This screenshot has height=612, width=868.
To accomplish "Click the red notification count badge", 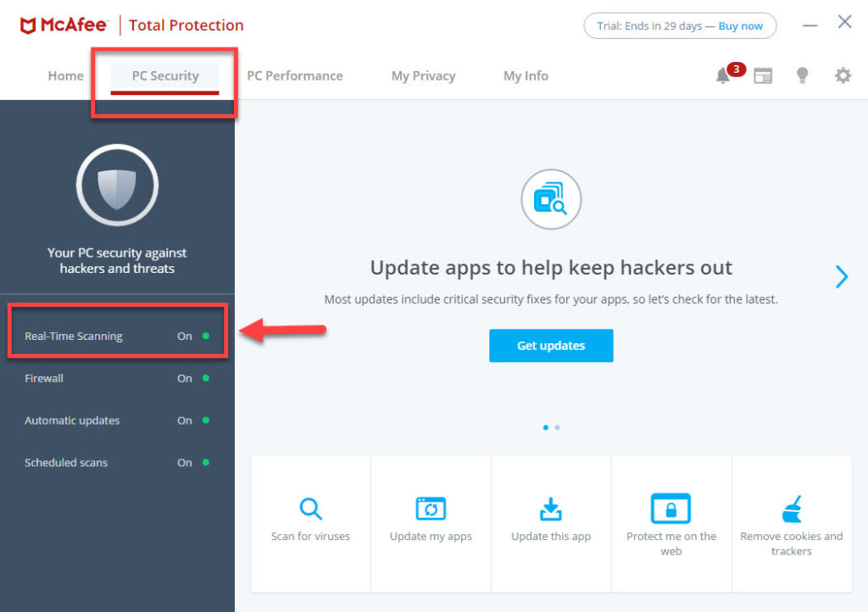I will click(737, 70).
